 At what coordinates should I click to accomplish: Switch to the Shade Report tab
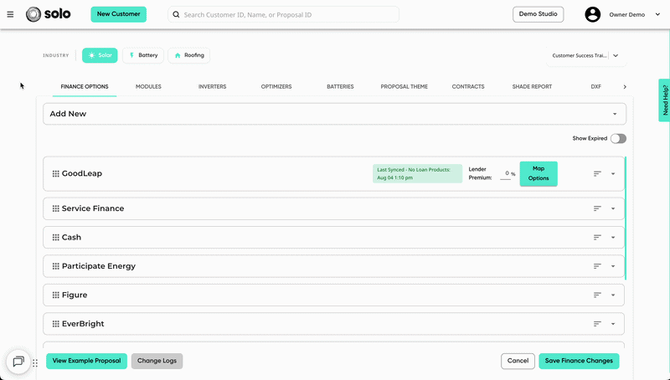point(532,87)
